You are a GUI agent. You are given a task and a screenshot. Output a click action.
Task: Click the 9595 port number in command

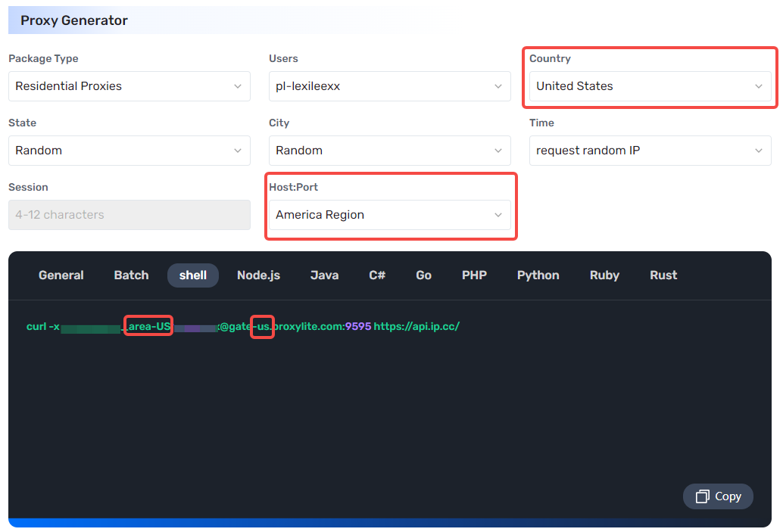coord(358,326)
